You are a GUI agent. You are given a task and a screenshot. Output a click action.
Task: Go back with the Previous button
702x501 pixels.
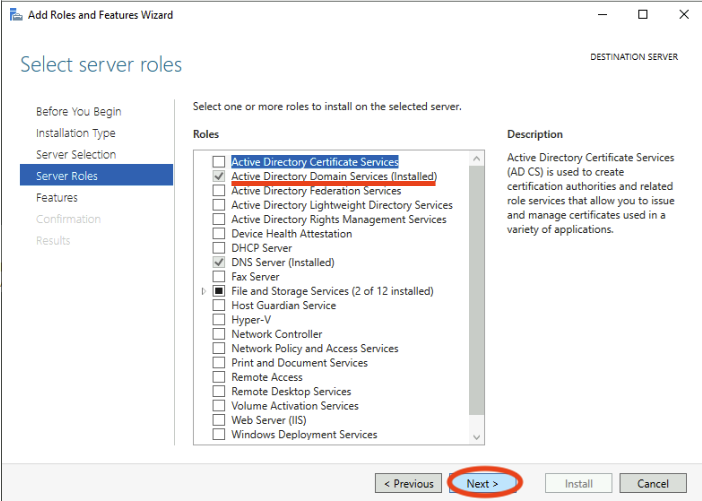coord(408,484)
